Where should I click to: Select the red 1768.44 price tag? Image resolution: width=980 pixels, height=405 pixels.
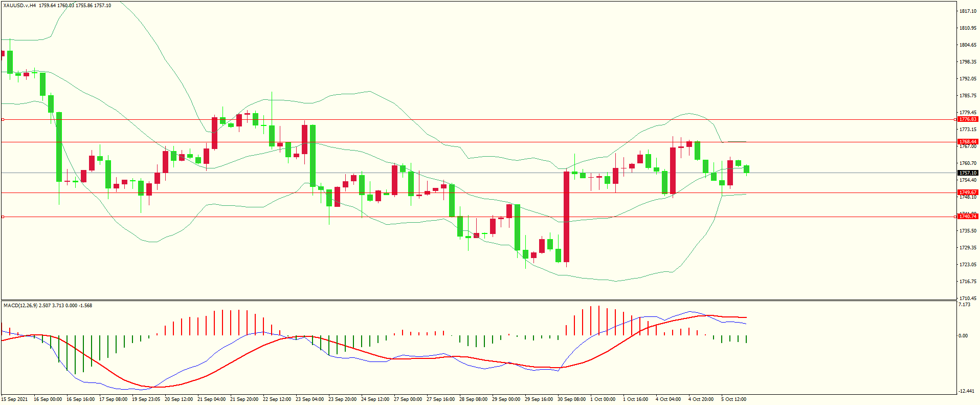968,142
